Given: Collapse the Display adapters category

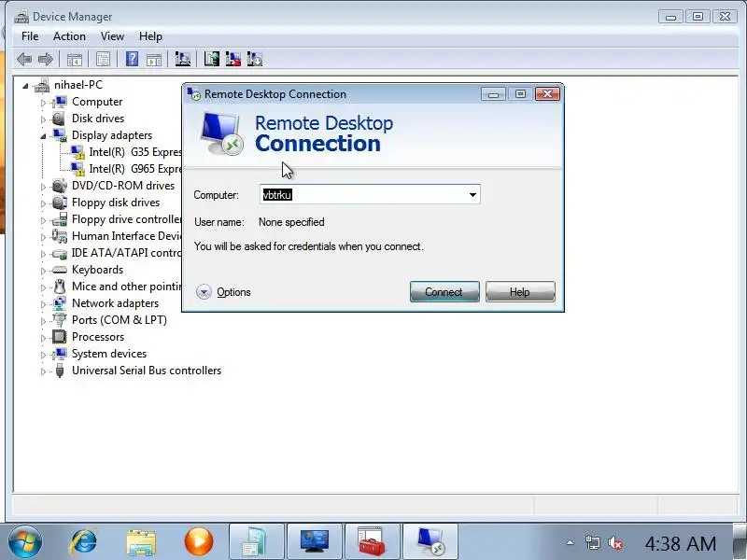Looking at the screenshot, I should click(x=43, y=136).
